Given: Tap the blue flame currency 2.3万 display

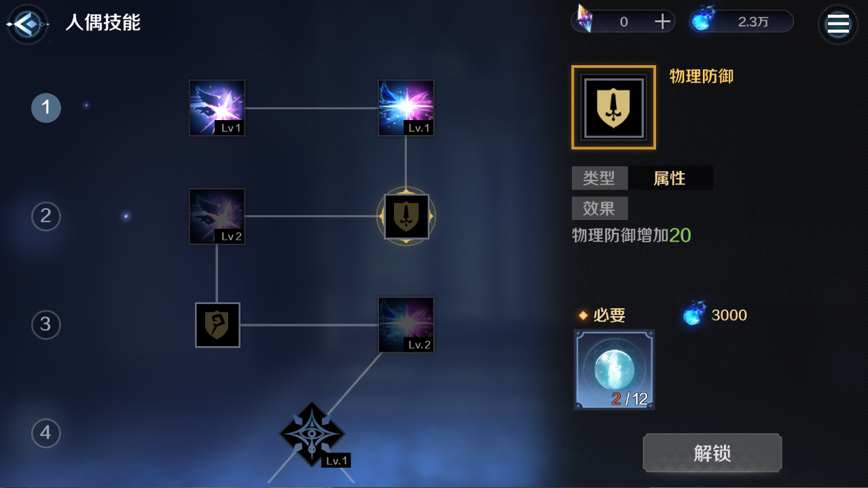Looking at the screenshot, I should click(741, 22).
